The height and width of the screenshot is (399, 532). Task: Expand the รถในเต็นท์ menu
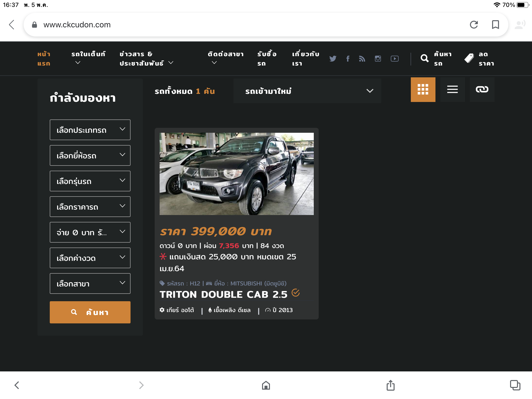tap(88, 58)
